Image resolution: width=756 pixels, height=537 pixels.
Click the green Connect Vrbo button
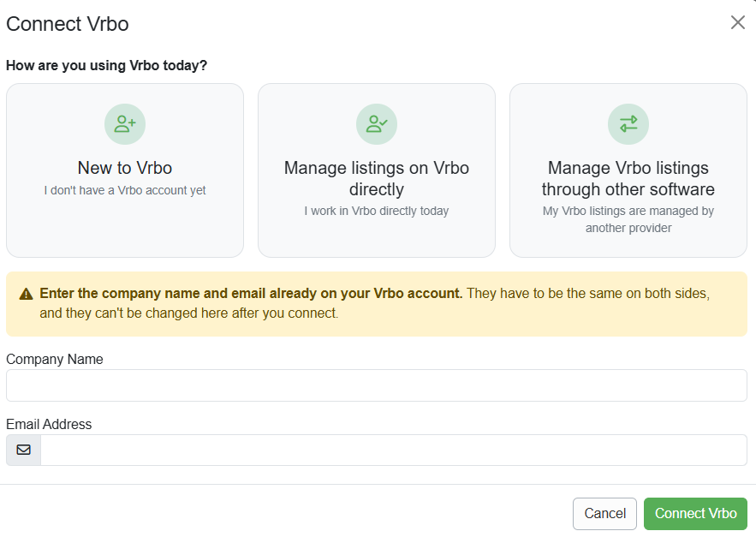(696, 513)
